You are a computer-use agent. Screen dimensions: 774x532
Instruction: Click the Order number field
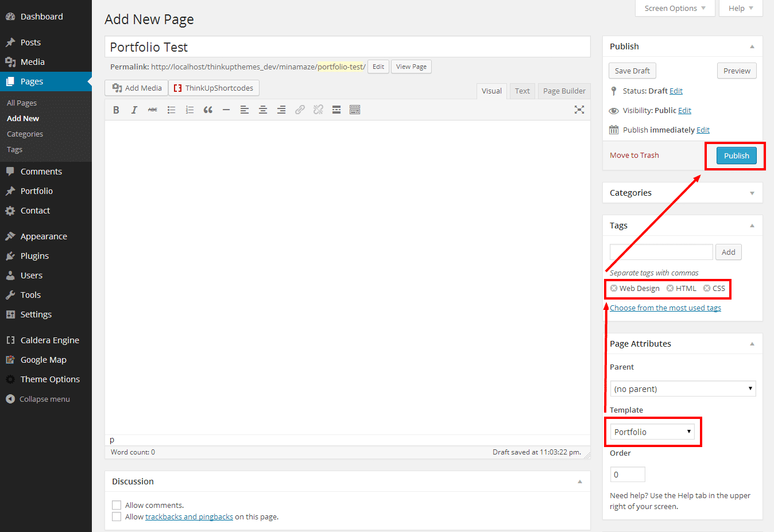pos(628,475)
